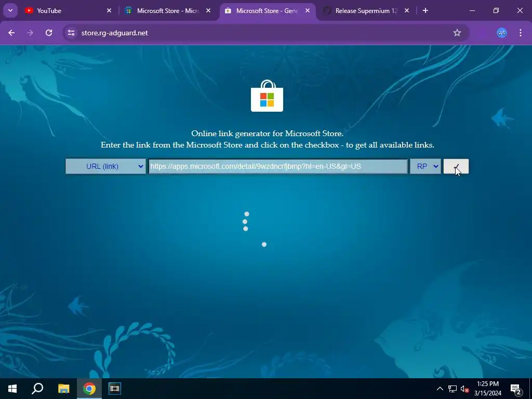Click the browser back arrow
This screenshot has width=532, height=399.
(x=11, y=33)
